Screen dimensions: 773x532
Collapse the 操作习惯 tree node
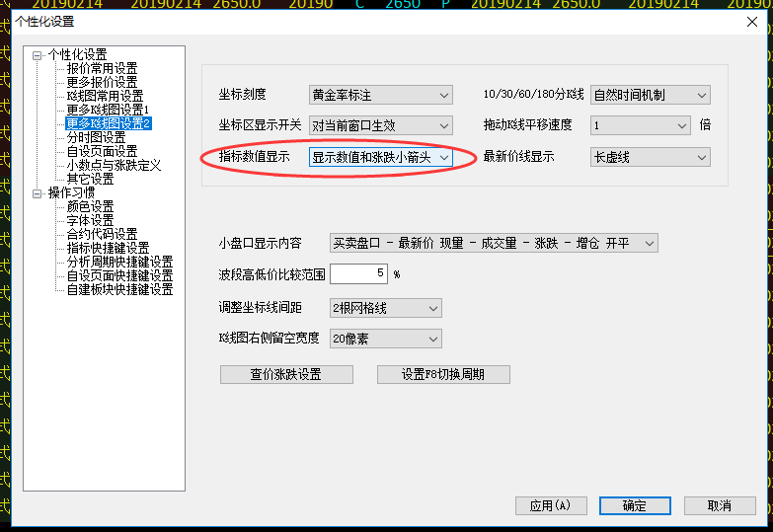coord(37,193)
